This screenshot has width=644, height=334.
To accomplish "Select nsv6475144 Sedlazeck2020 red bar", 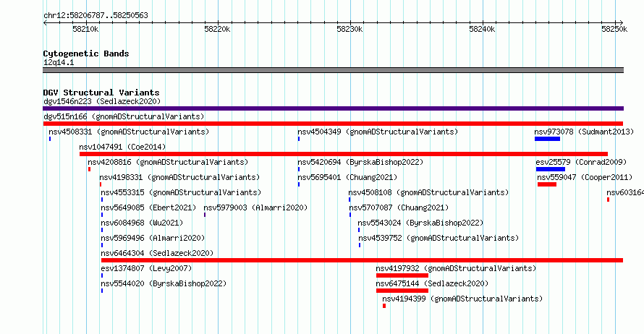I will 402,291.
